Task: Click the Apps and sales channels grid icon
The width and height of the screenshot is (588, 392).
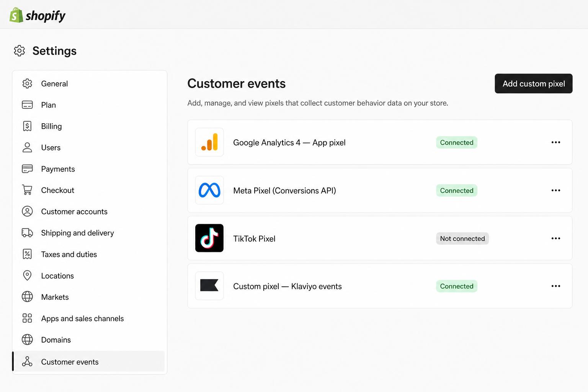Action: (x=27, y=318)
